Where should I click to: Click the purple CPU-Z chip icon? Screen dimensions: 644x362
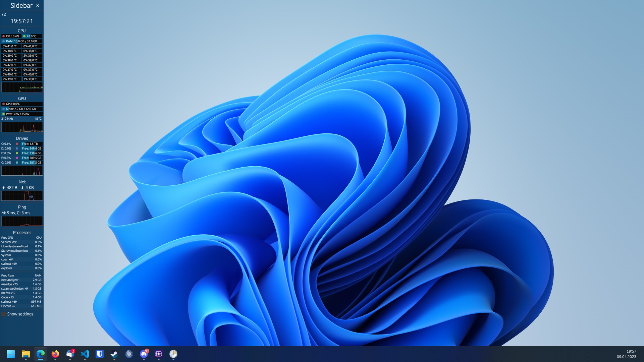[159, 354]
